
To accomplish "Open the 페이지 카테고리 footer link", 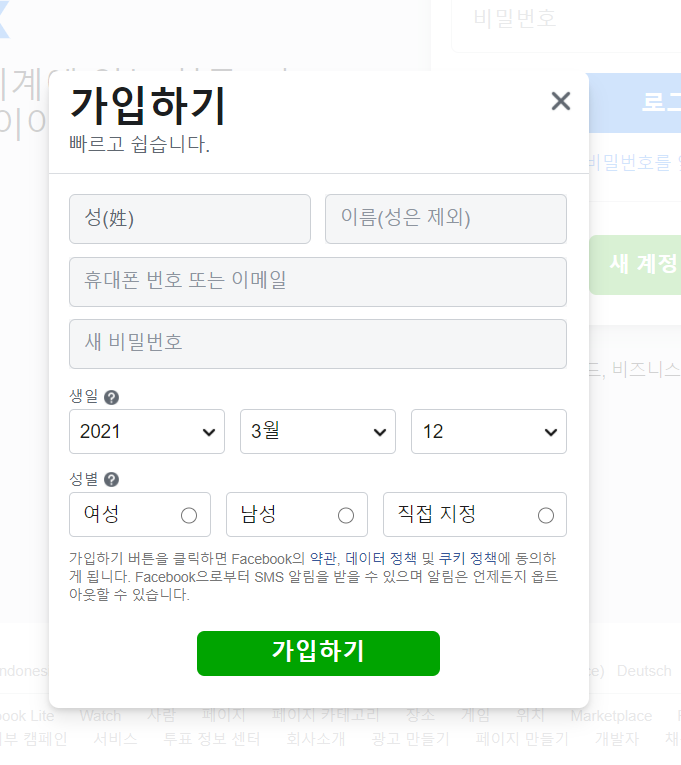I will tap(325, 715).
